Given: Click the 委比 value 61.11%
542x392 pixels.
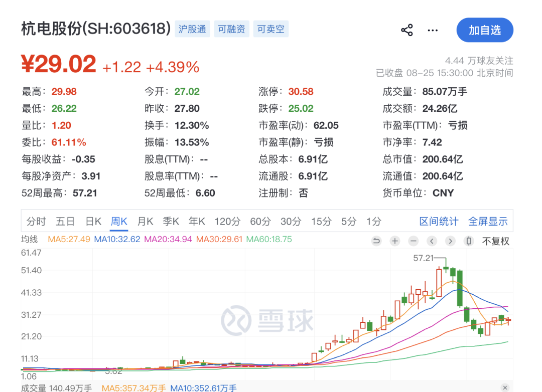Looking at the screenshot, I should click(69, 142).
